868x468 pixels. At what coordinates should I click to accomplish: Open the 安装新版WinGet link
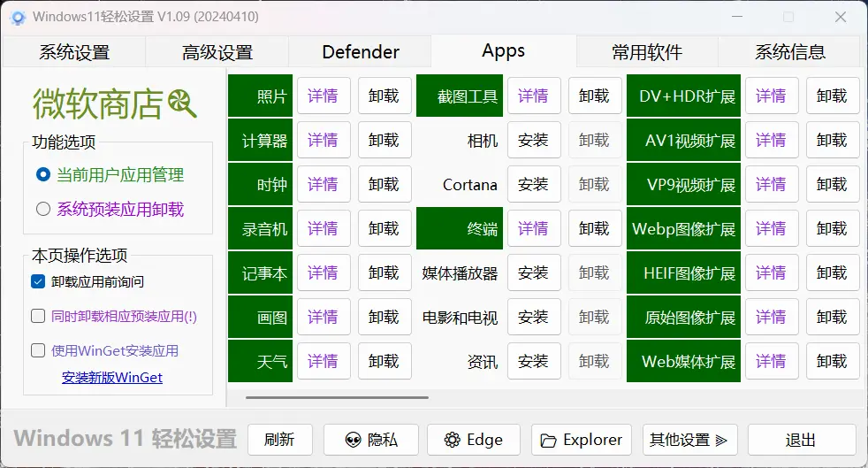coord(112,378)
